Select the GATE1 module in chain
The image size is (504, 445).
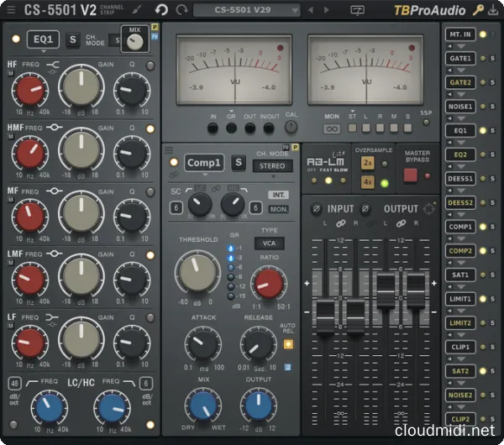[x=460, y=58]
